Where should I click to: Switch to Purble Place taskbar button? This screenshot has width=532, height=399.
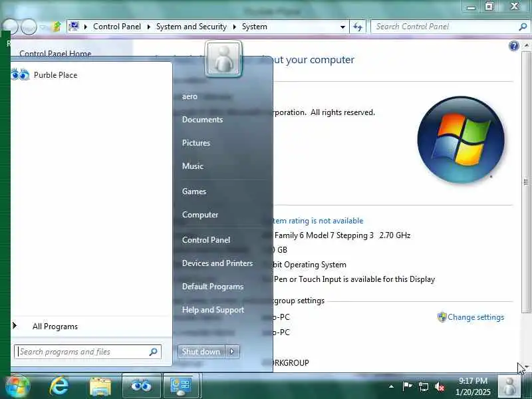click(141, 386)
